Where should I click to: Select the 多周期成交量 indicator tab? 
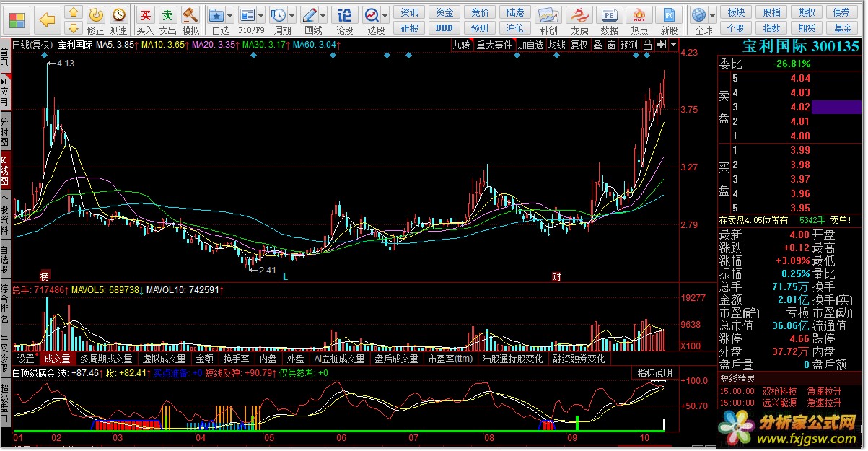(x=107, y=359)
